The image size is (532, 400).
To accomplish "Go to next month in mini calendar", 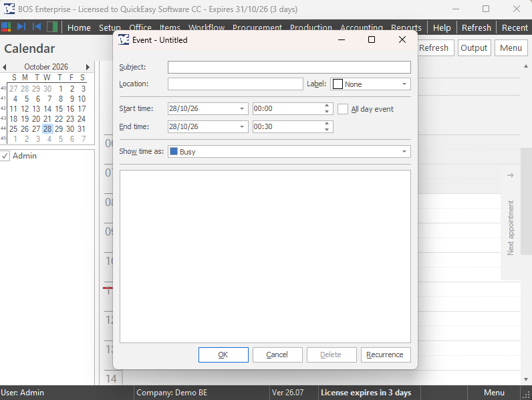I will 88,67.
